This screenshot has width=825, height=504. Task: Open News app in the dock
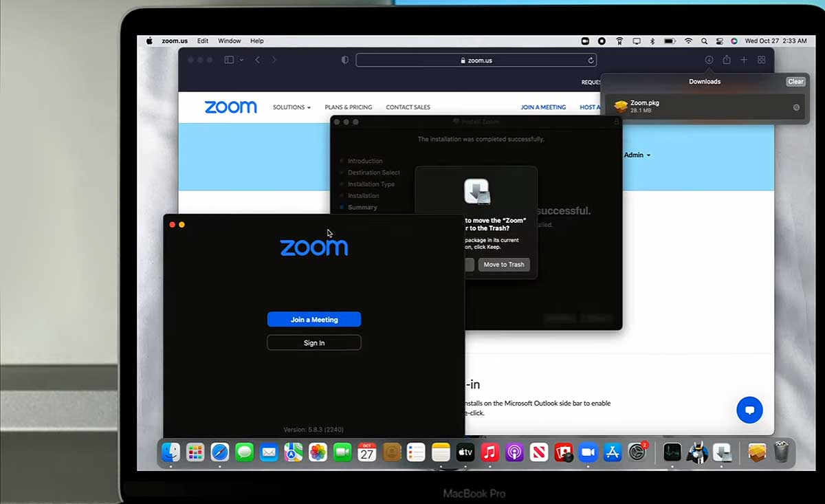[x=539, y=452]
